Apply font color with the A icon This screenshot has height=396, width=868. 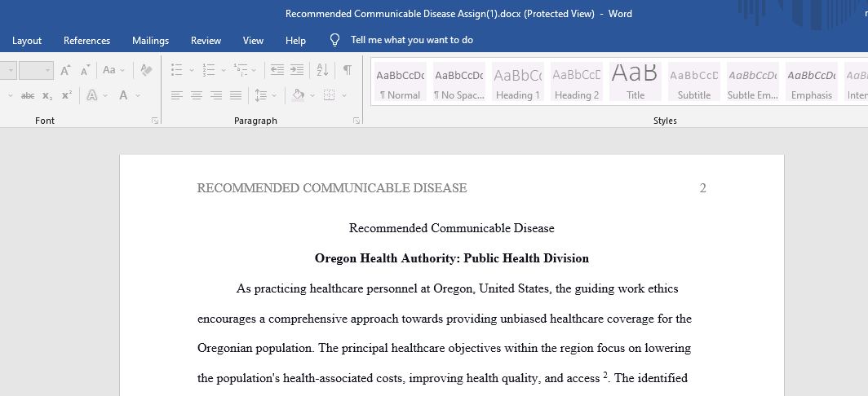coord(123,95)
